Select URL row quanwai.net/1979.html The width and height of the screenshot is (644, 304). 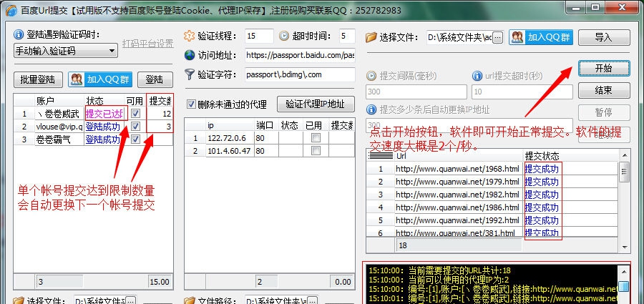point(492,181)
